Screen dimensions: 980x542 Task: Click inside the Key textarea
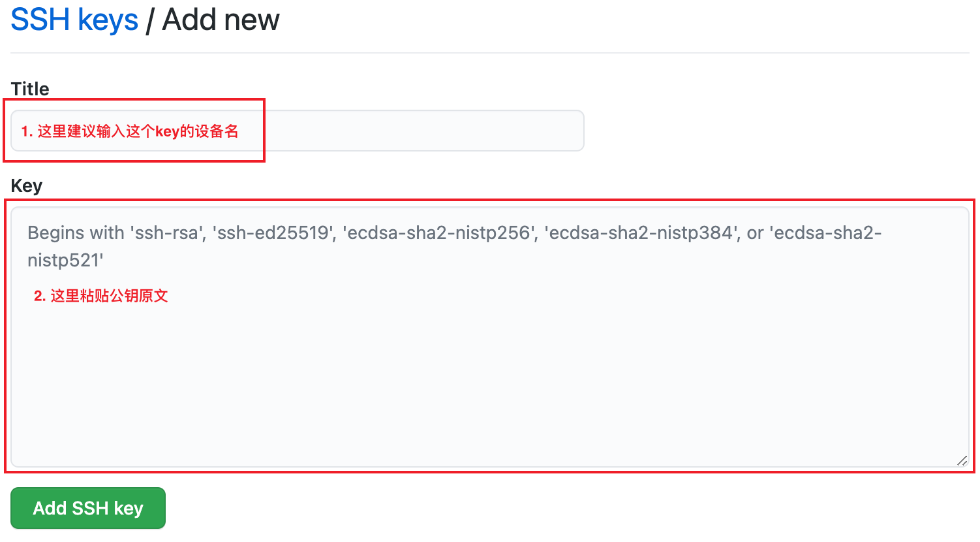(x=490, y=337)
